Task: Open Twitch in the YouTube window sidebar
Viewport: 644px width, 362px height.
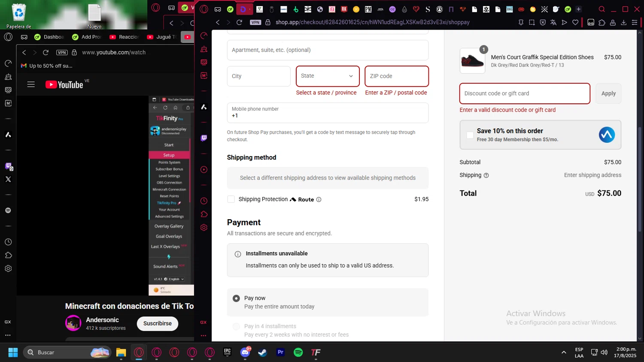Action: pos(8,166)
